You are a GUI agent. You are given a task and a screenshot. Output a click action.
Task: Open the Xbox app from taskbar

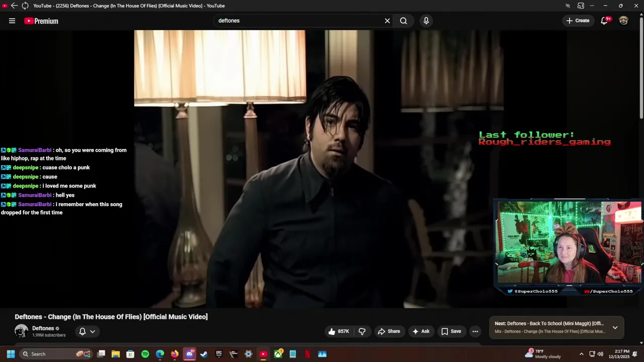click(278, 354)
